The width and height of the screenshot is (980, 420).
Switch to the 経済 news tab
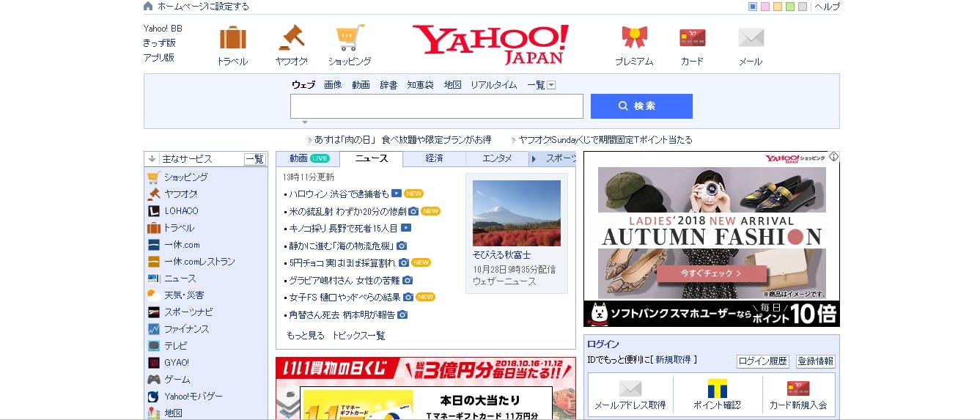point(434,158)
